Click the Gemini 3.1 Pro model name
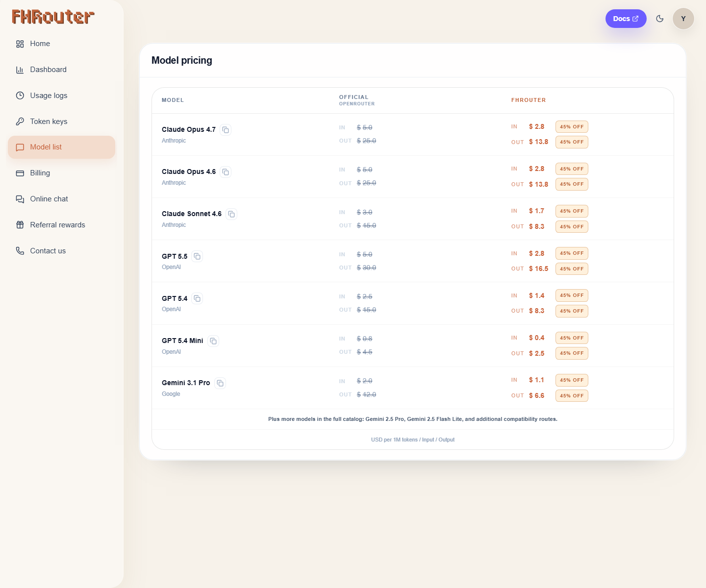Screen dimensions: 706x588 point(186,383)
